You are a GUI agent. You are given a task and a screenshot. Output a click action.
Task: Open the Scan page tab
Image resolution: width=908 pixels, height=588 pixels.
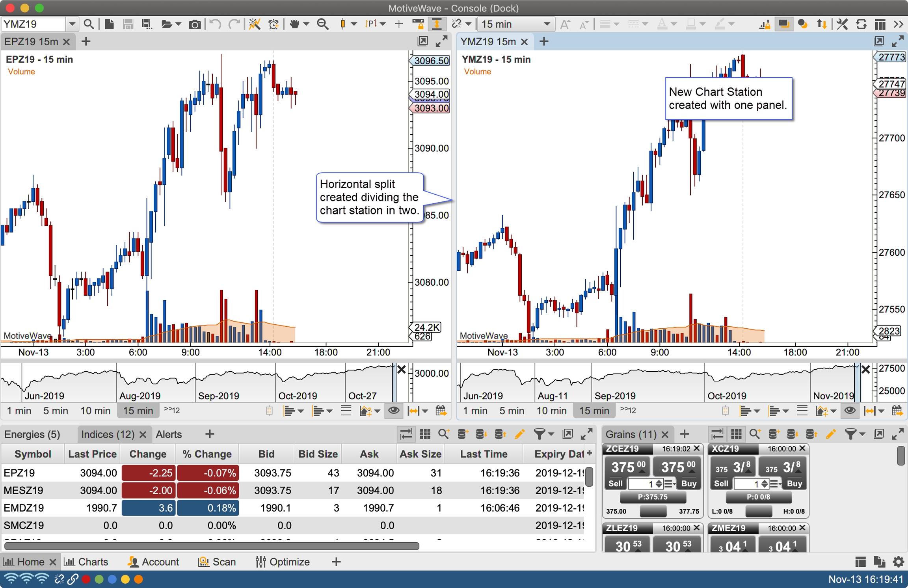coord(217,562)
